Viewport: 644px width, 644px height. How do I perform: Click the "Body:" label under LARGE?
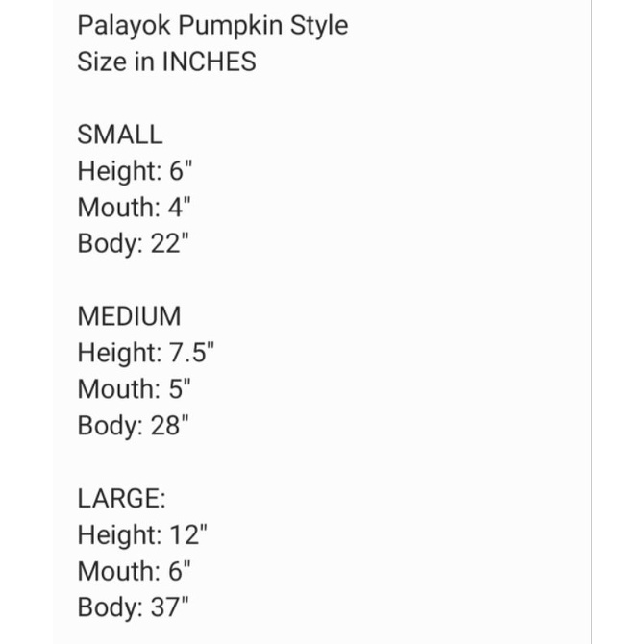(111, 608)
